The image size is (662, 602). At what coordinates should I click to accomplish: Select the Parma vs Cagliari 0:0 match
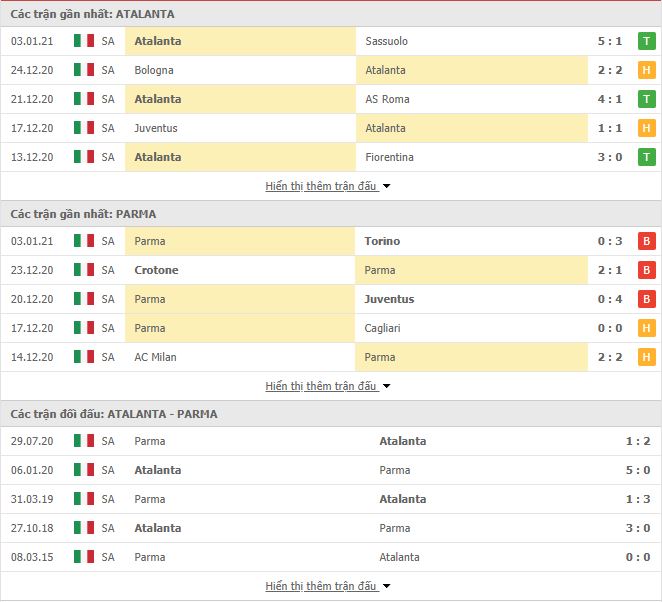(x=331, y=328)
